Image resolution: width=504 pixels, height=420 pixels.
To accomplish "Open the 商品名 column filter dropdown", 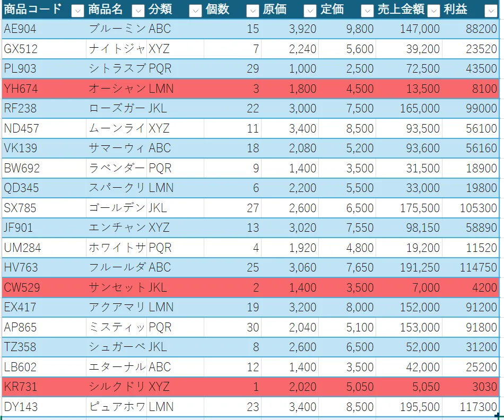I will [x=138, y=10].
